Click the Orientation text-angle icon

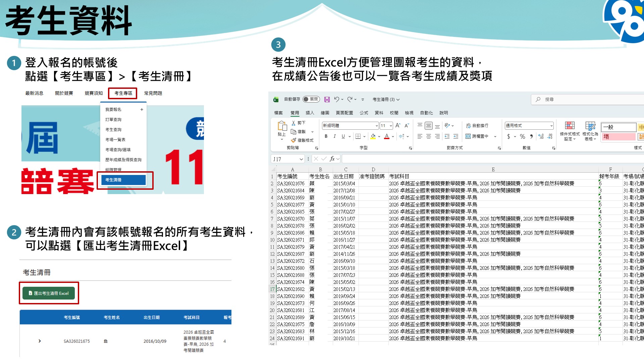pos(447,126)
